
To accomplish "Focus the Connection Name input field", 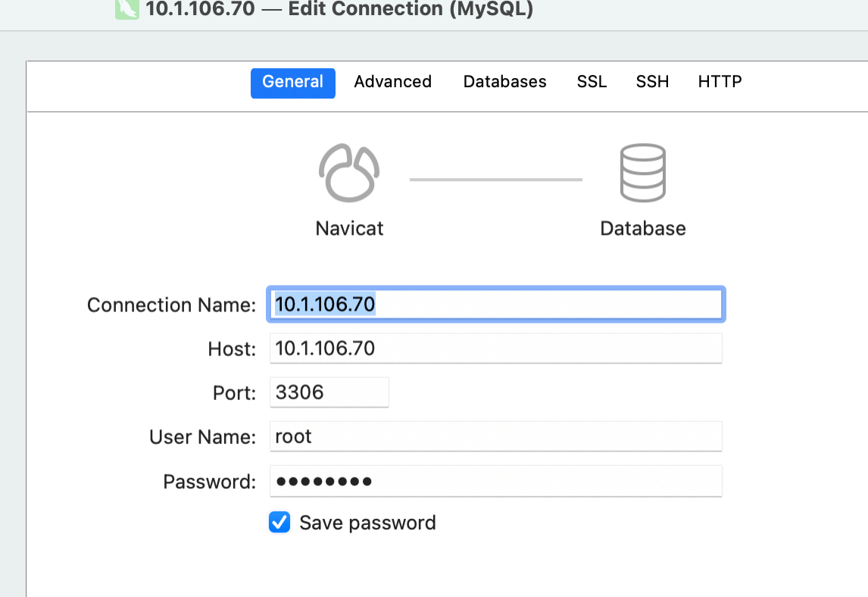I will (495, 305).
